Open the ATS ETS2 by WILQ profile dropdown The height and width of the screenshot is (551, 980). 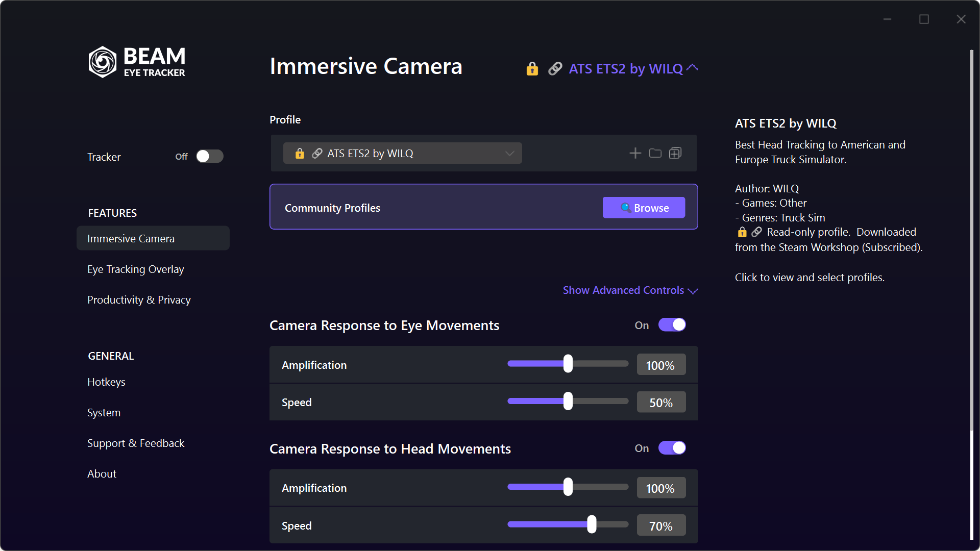(403, 153)
